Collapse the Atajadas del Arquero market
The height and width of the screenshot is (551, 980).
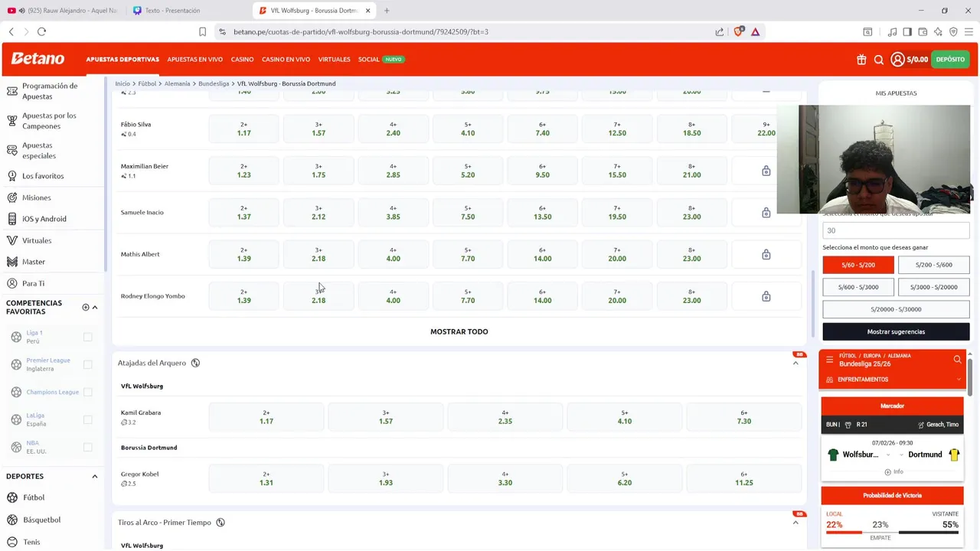795,363
